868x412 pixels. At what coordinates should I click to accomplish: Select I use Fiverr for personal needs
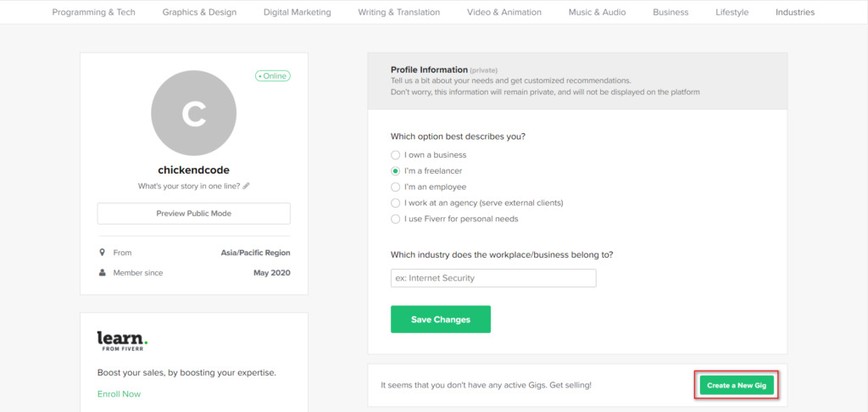(395, 220)
